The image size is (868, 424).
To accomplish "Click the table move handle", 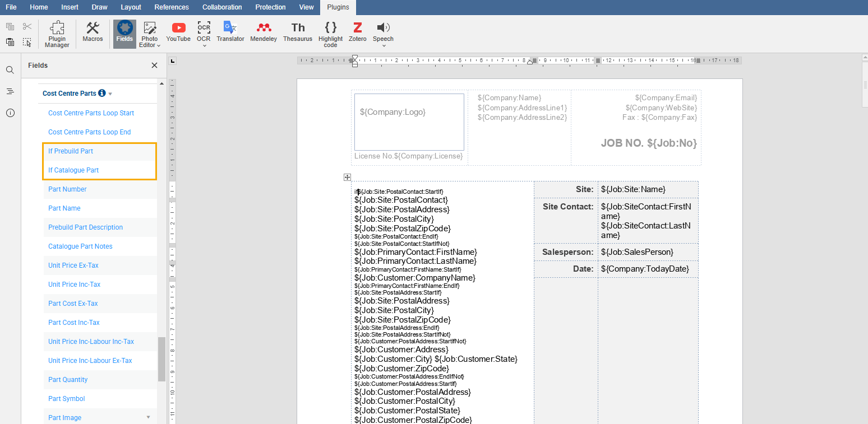I will 347,177.
